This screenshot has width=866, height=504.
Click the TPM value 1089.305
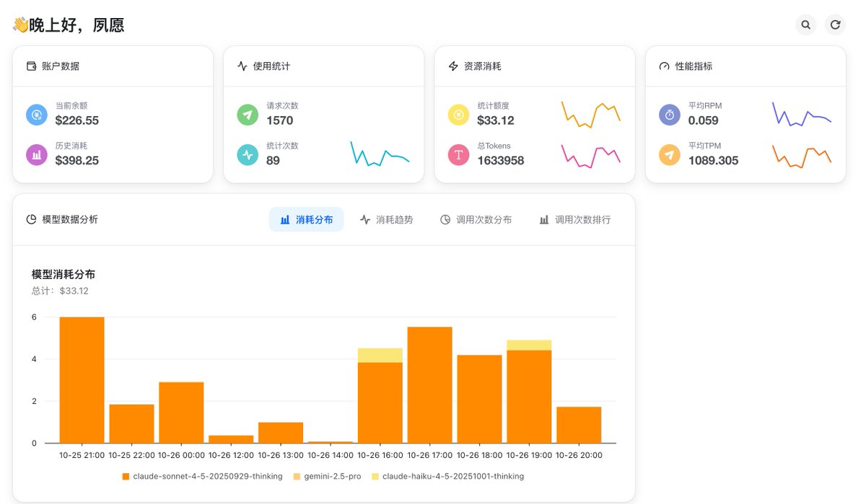[714, 160]
